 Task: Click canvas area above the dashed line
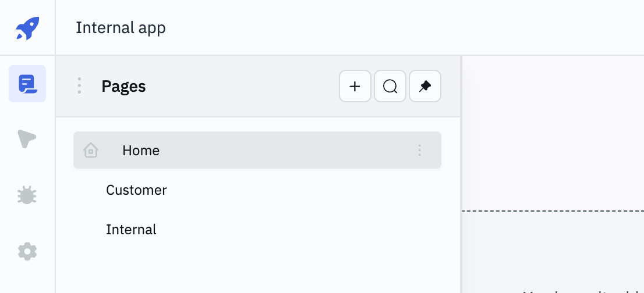click(x=553, y=134)
